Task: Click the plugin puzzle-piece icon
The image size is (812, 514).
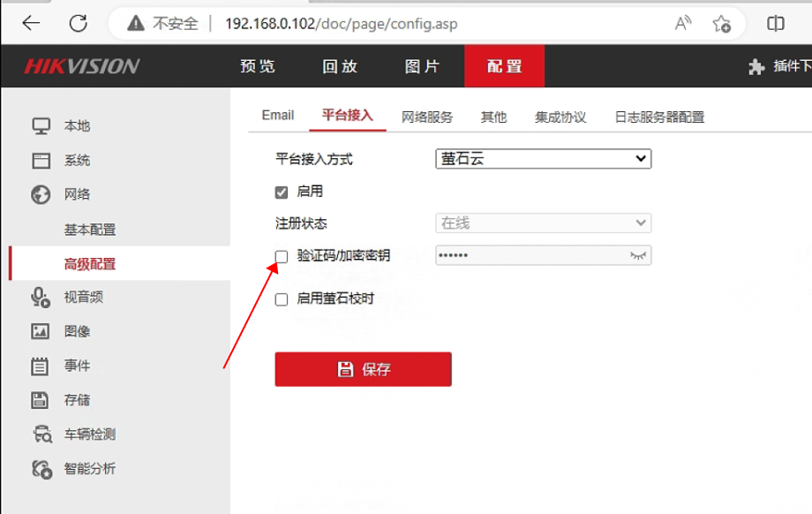Action: (x=756, y=67)
